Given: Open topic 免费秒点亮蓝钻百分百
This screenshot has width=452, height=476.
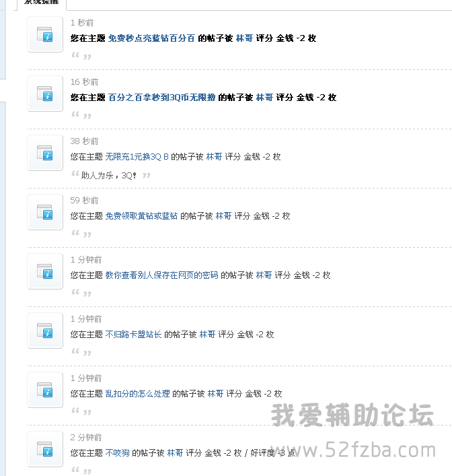Looking at the screenshot, I should point(151,38).
